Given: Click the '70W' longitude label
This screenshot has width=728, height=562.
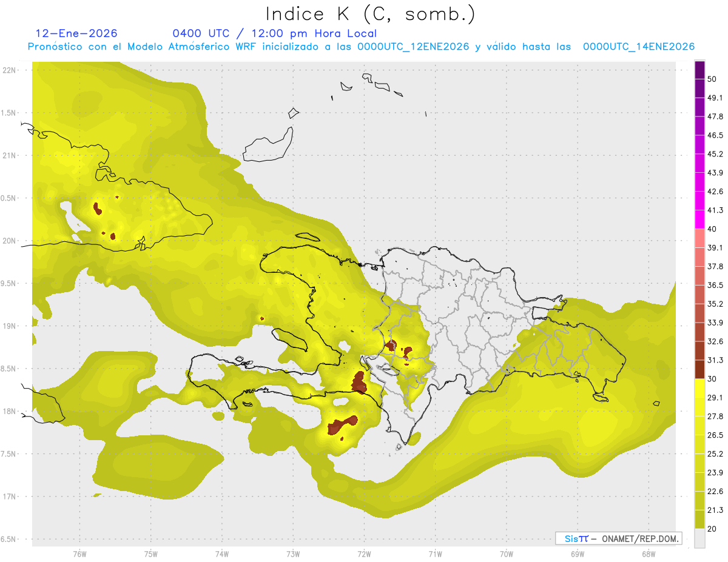Looking at the screenshot, I should coord(506,554).
